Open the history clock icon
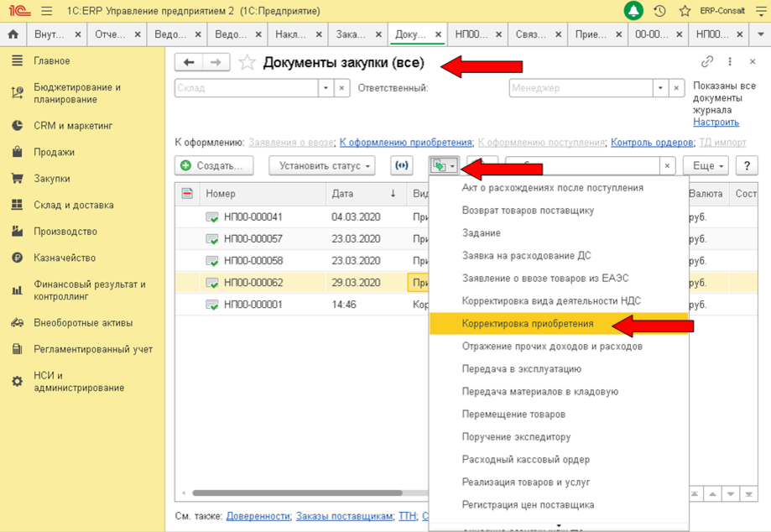The width and height of the screenshot is (771, 532). [659, 10]
